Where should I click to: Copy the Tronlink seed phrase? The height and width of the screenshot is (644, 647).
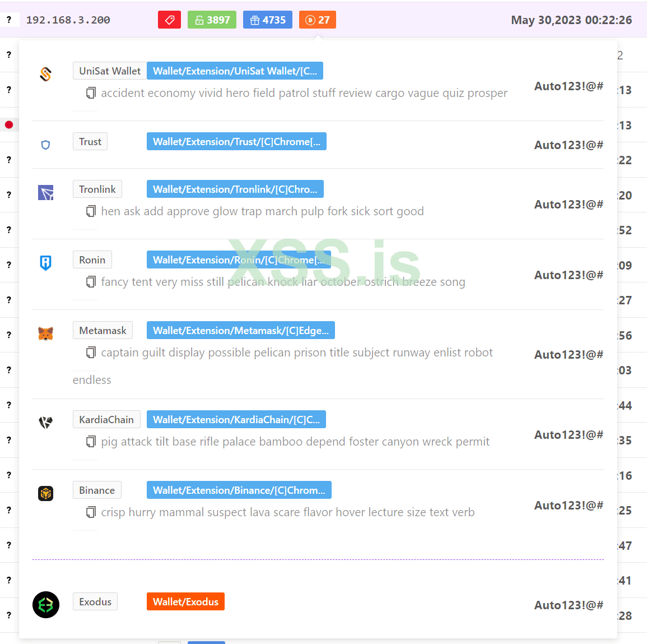pos(91,211)
